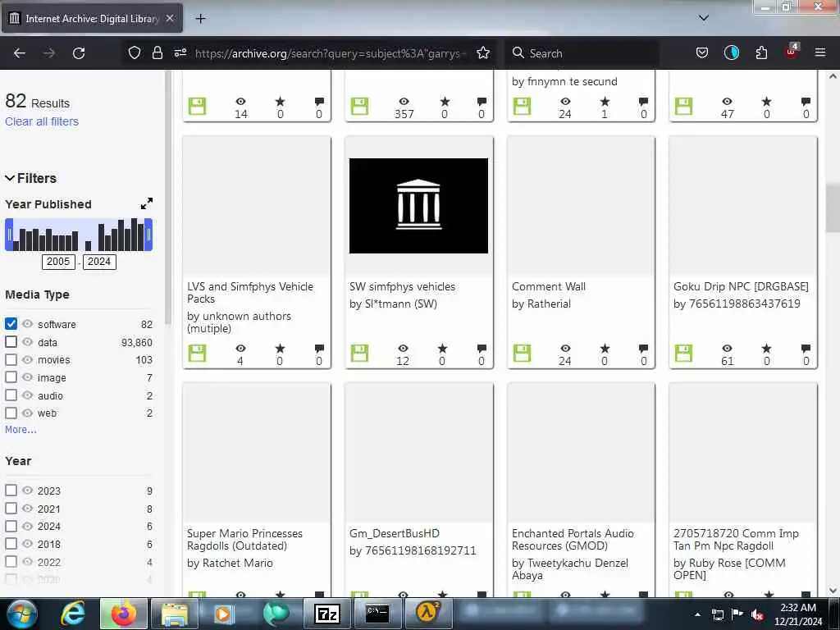Click the end year 2024 field
The image size is (840, 630).
(x=99, y=262)
